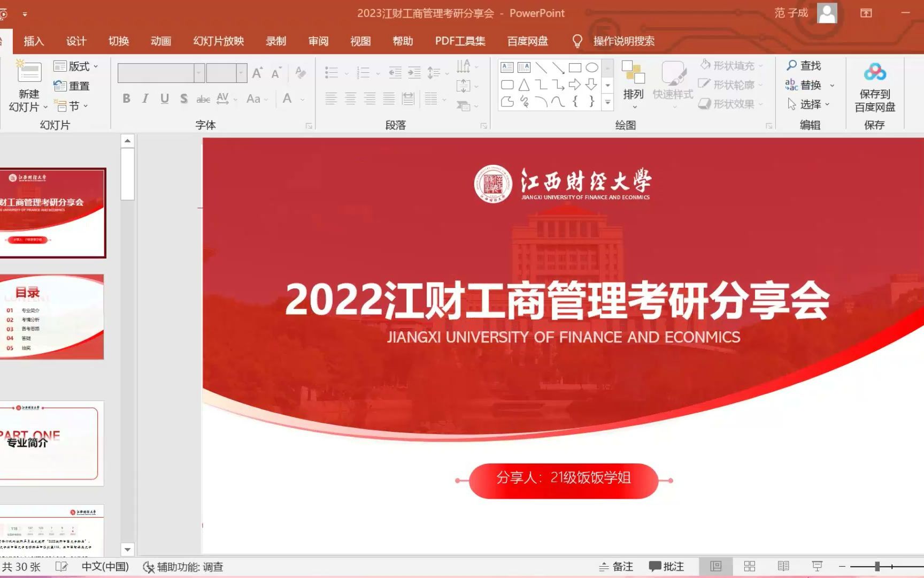924x578 pixels.
Task: Open the Review (审阅) tab
Action: click(318, 41)
